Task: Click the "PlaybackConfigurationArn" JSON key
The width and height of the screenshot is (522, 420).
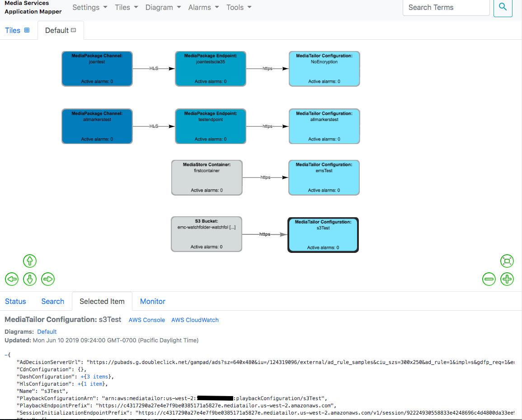Action: (x=57, y=398)
